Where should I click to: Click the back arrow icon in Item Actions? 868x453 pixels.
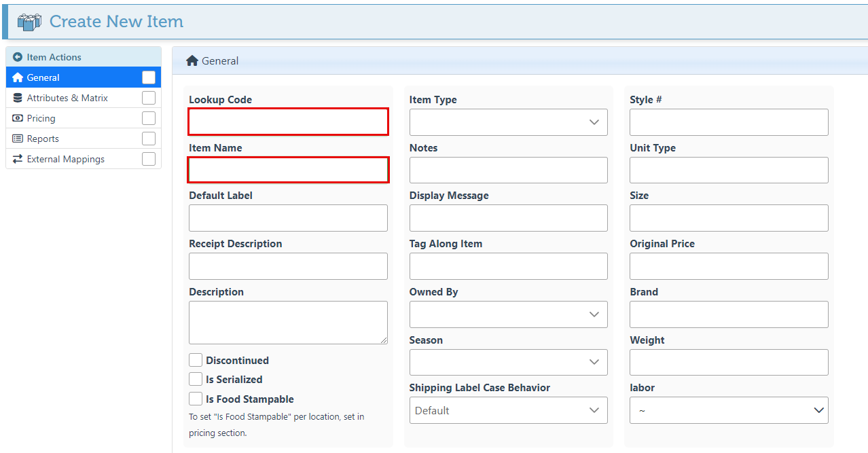[x=18, y=57]
